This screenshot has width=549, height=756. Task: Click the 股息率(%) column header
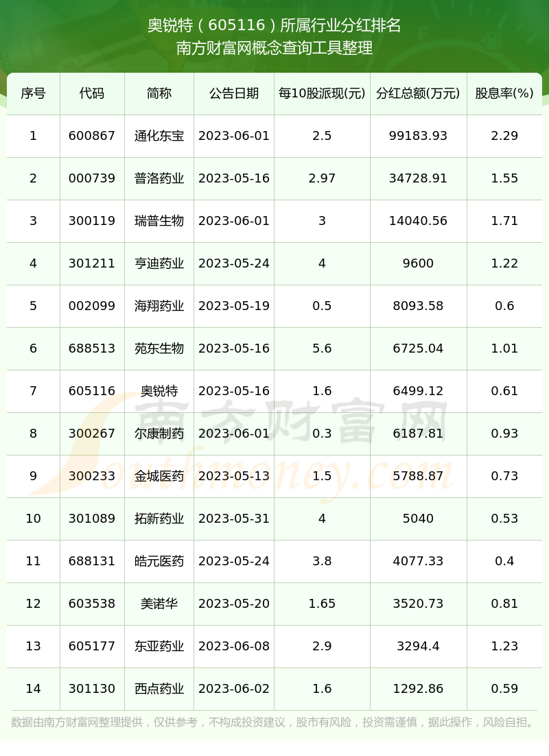pyautogui.click(x=504, y=93)
